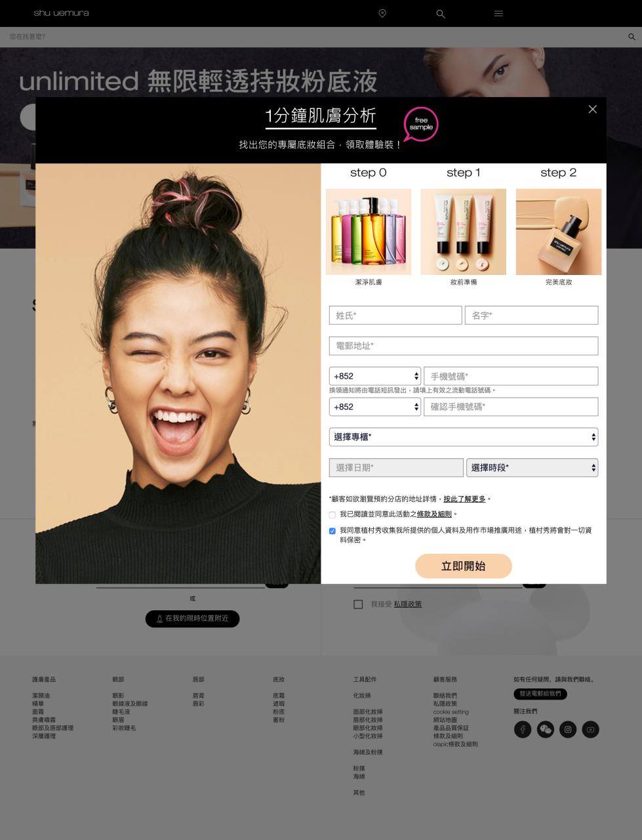Open the 眼部 footer heading
This screenshot has height=840, width=642.
(118, 679)
